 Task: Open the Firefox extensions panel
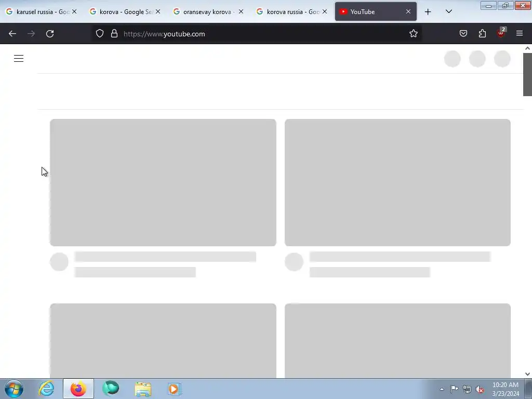482,34
